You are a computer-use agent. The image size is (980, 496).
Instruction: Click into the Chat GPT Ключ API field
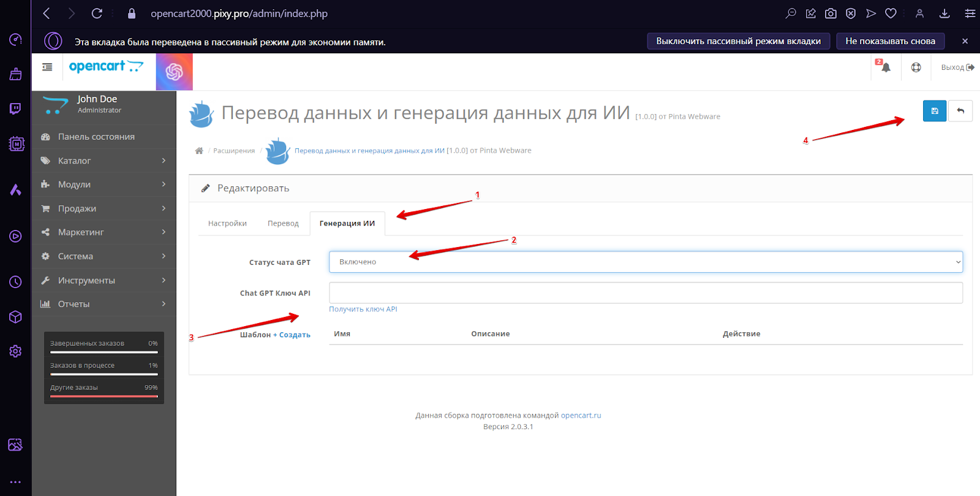[646, 292]
